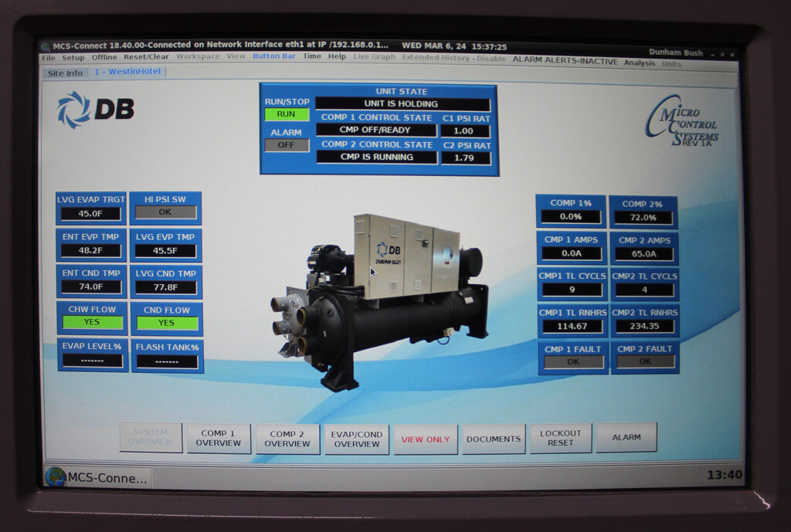This screenshot has width=791, height=532.
Task: Open the ALARM screen button
Action: (x=626, y=437)
